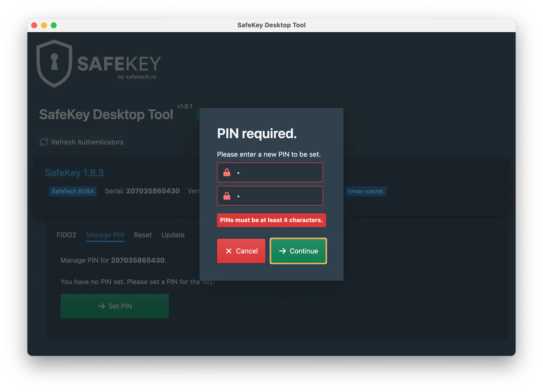This screenshot has width=543, height=392.
Task: Select the SafeKey 1.8.3 device heading
Action: click(x=74, y=173)
